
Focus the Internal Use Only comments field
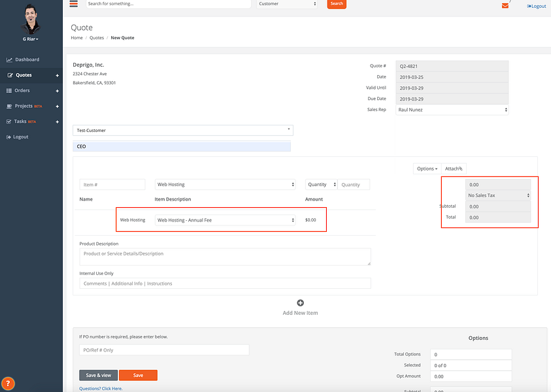pos(225,284)
